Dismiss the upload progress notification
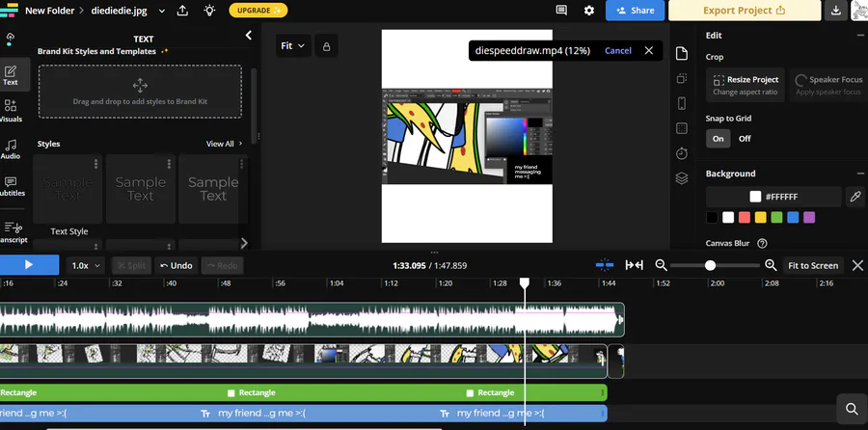Viewport: 868px width, 430px height. pyautogui.click(x=649, y=50)
